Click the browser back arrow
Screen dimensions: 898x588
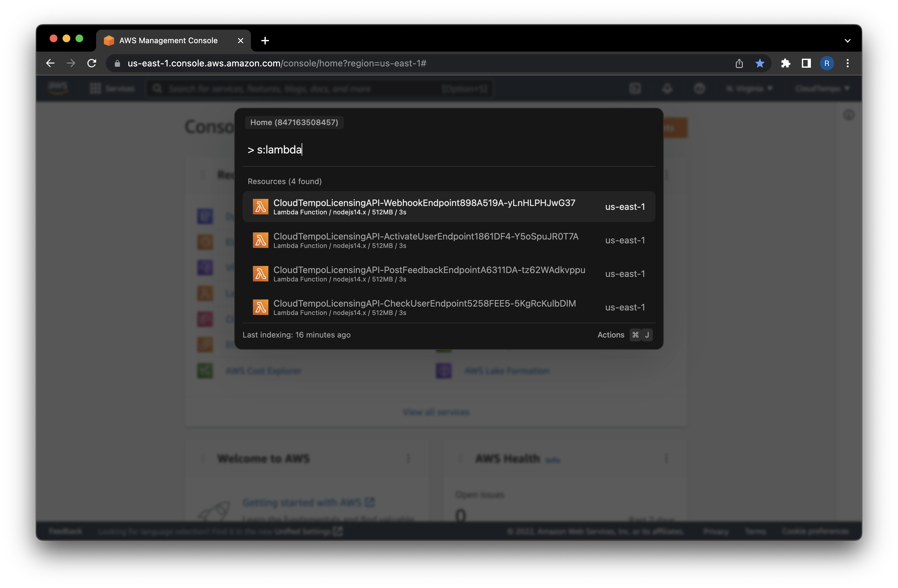point(50,63)
